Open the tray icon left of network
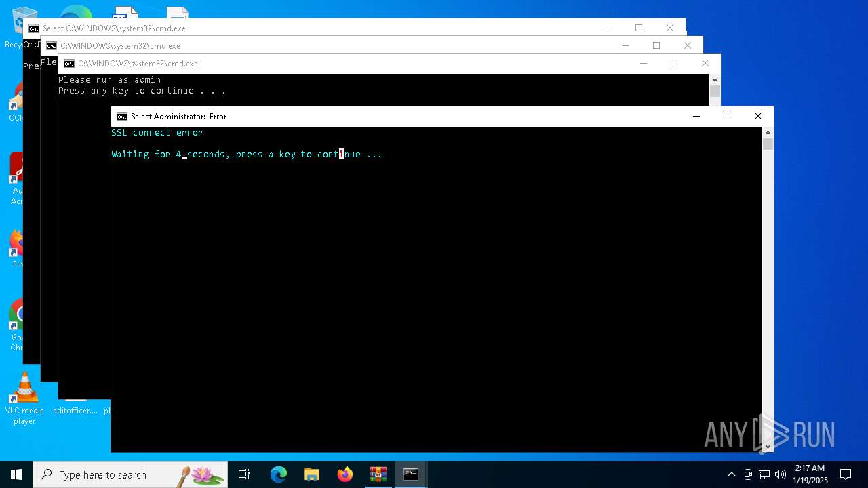The height and width of the screenshot is (488, 868). (748, 474)
